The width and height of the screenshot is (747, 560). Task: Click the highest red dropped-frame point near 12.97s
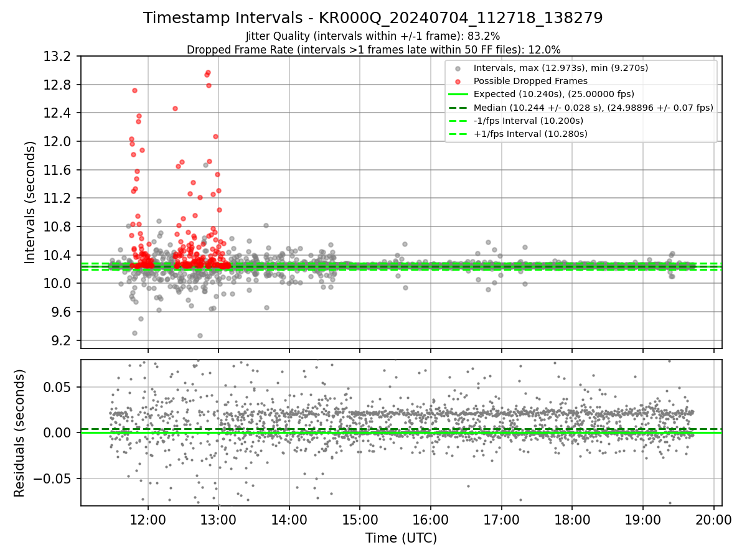pyautogui.click(x=208, y=72)
